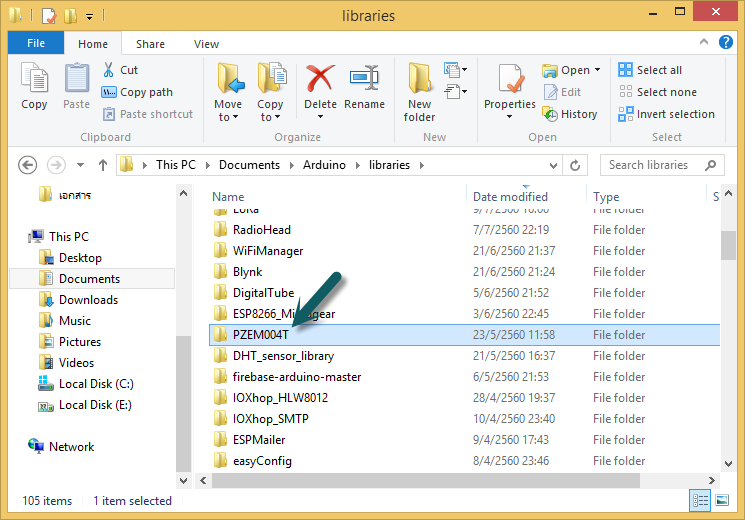Go Back using navigation arrow
Viewport: 745px width, 520px height.
click(28, 165)
